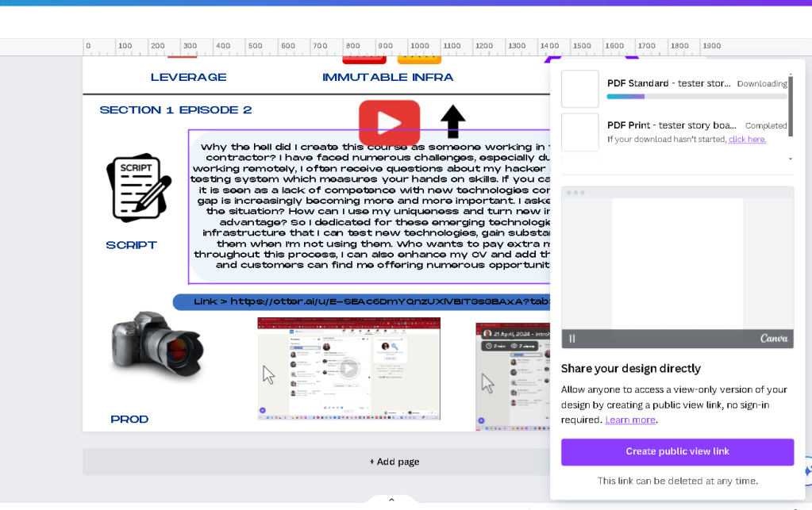
Task: Select the LEVERAGE heading text
Action: tap(188, 78)
